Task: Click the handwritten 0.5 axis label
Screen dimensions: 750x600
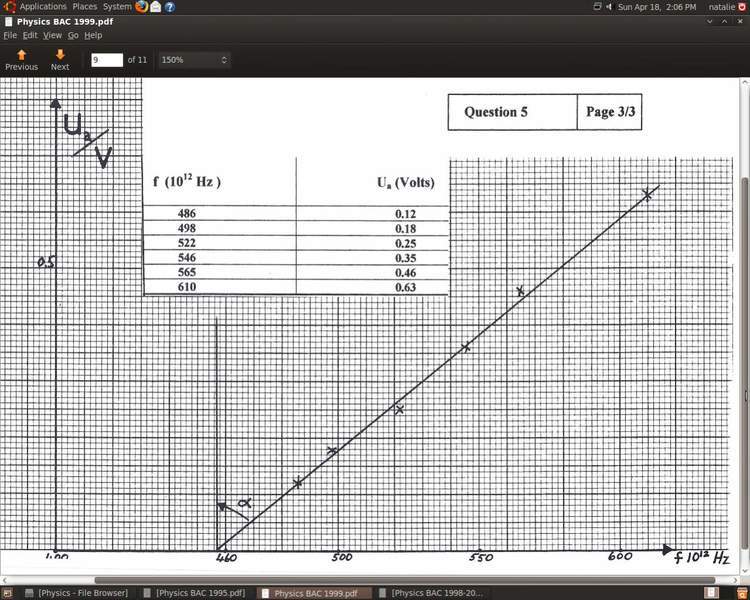Action: [x=47, y=262]
